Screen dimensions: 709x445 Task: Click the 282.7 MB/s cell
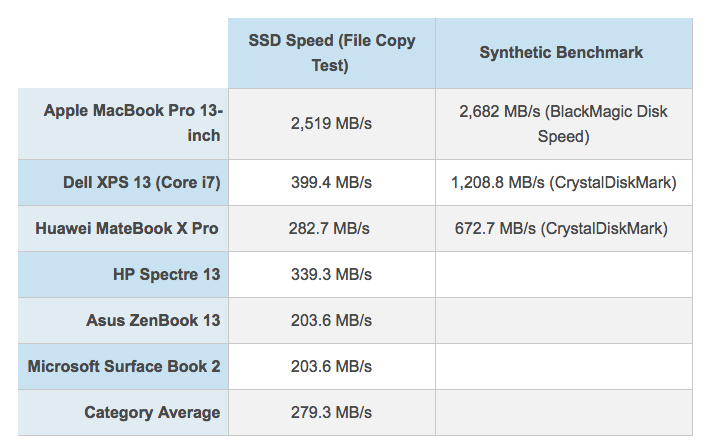[331, 228]
